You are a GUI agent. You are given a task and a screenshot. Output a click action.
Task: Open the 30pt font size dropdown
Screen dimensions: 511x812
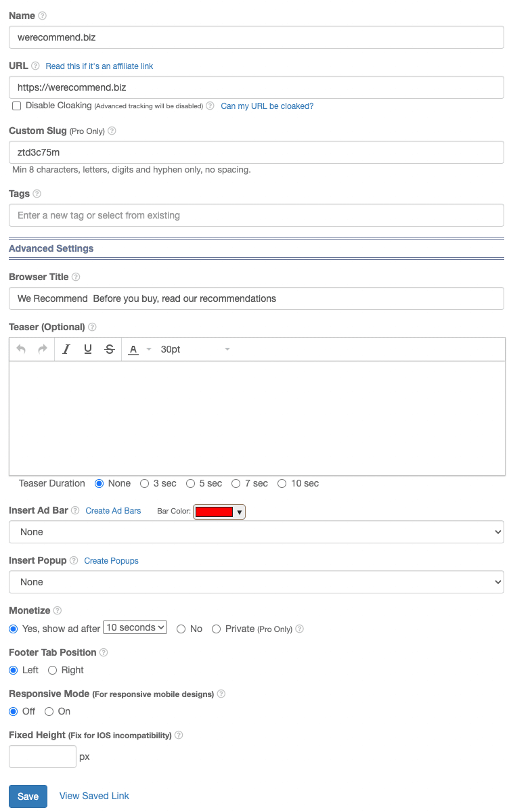[x=196, y=349]
